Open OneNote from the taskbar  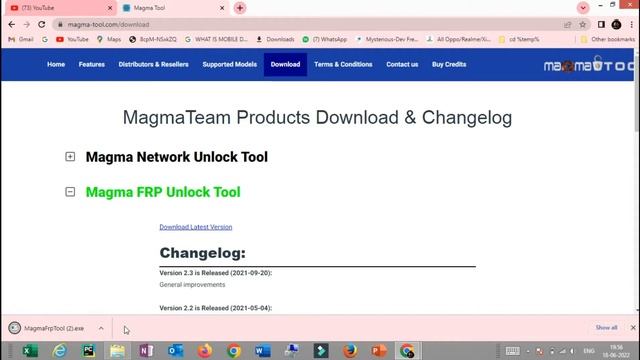[147, 351]
